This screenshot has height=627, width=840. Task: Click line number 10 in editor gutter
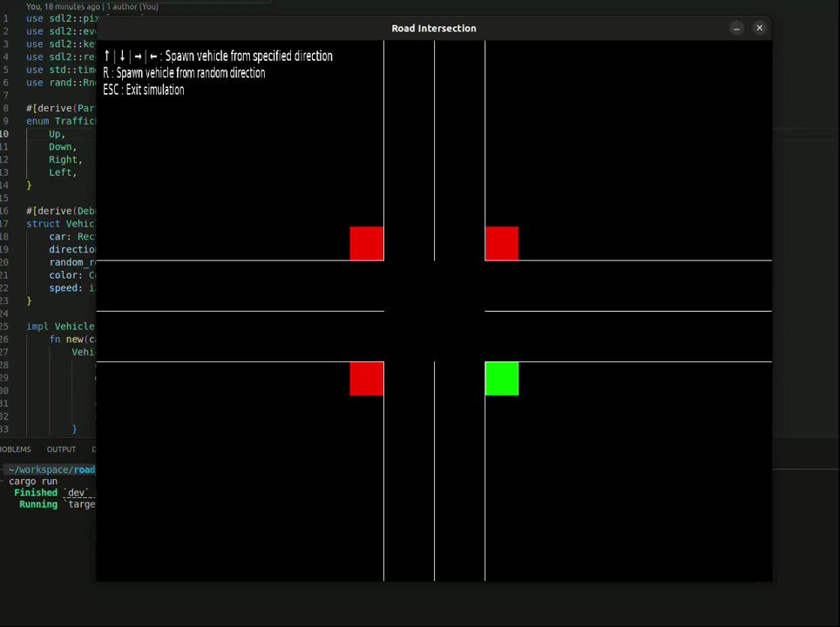point(4,134)
